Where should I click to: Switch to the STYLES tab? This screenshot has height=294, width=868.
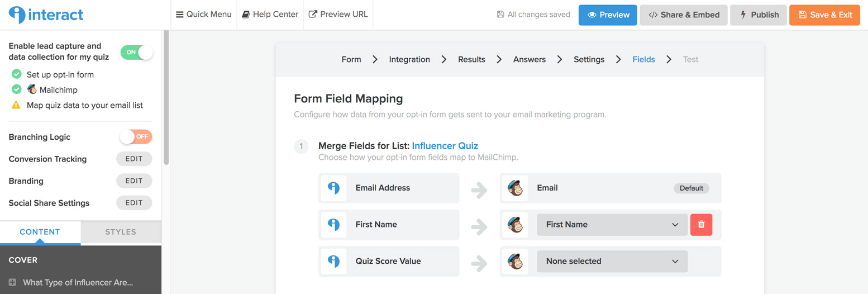coord(121,232)
